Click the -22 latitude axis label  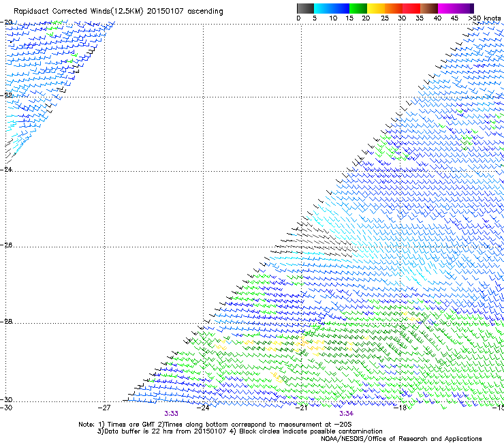click(6, 95)
